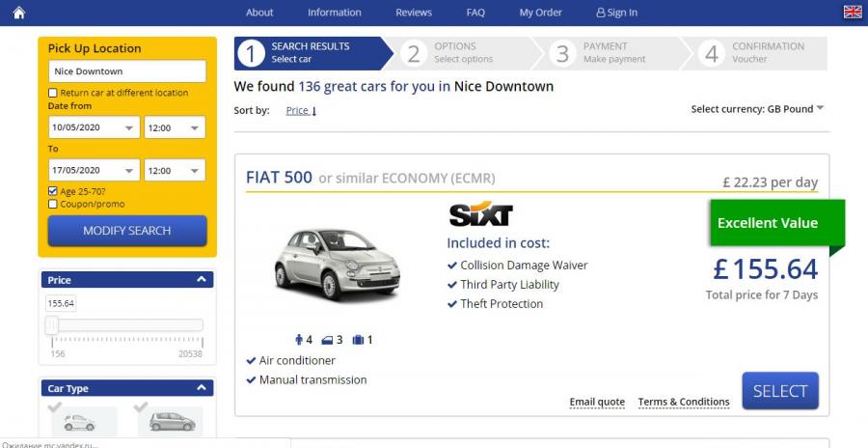The image size is (868, 448).
Task: Open the pick-up date 10/05/2020 dropdown
Action: point(95,127)
